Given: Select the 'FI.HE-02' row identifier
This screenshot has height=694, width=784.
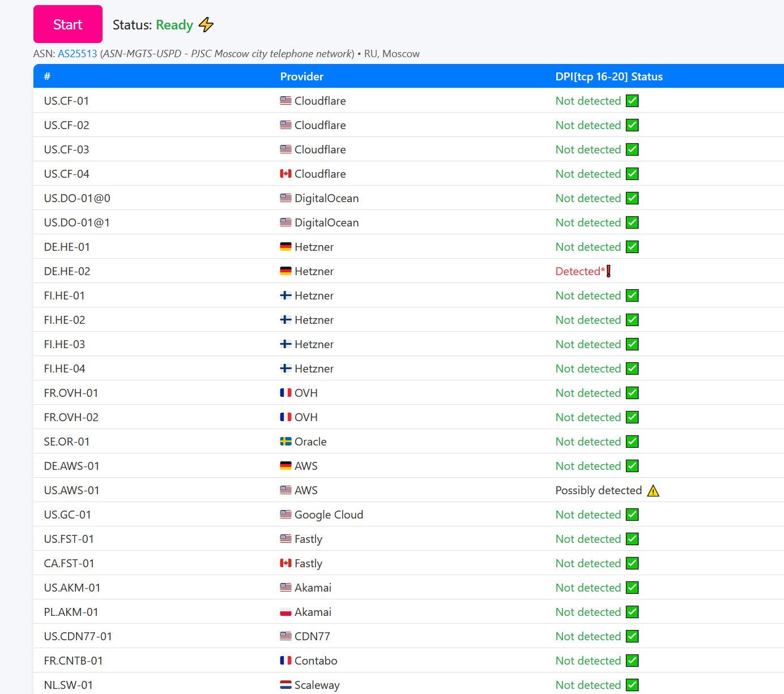Looking at the screenshot, I should pyautogui.click(x=65, y=320).
